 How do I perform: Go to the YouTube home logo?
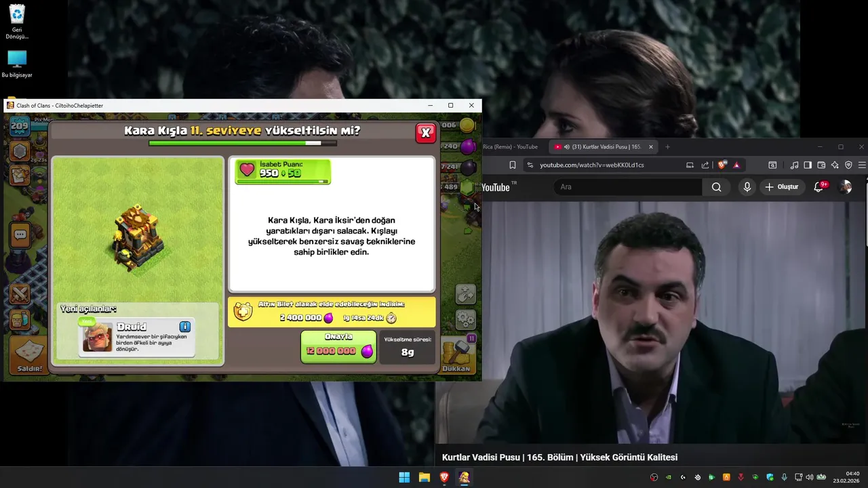point(496,187)
